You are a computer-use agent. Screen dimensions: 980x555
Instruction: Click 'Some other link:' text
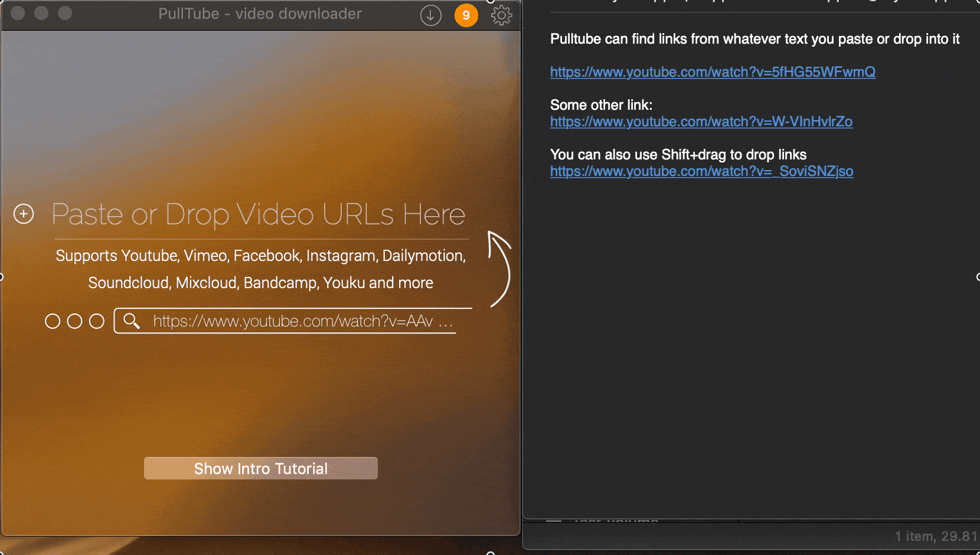tap(601, 105)
